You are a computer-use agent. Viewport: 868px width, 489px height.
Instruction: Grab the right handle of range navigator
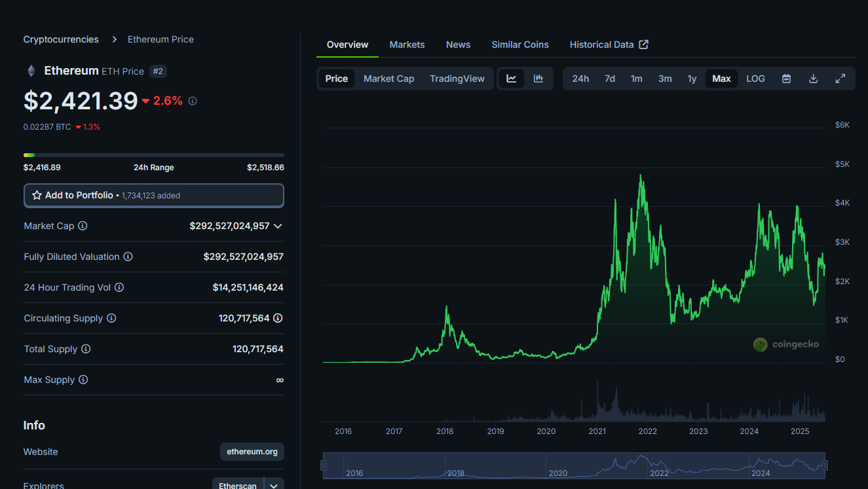825,465
